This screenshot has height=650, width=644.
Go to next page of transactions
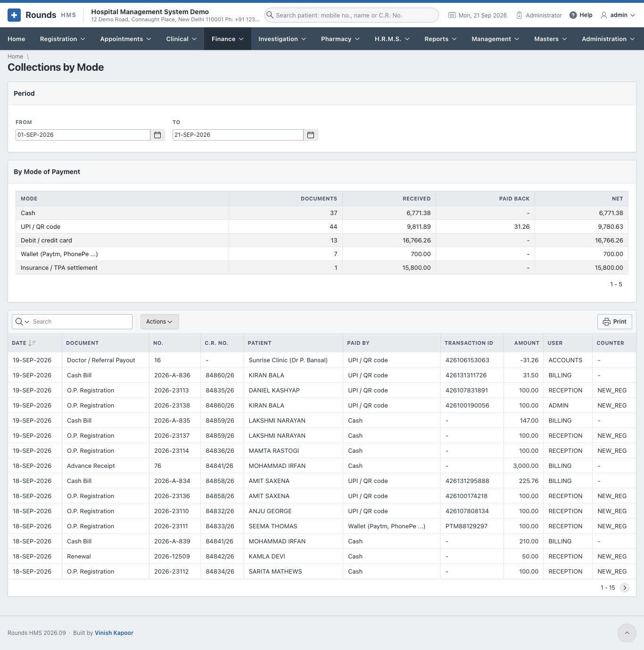[625, 588]
